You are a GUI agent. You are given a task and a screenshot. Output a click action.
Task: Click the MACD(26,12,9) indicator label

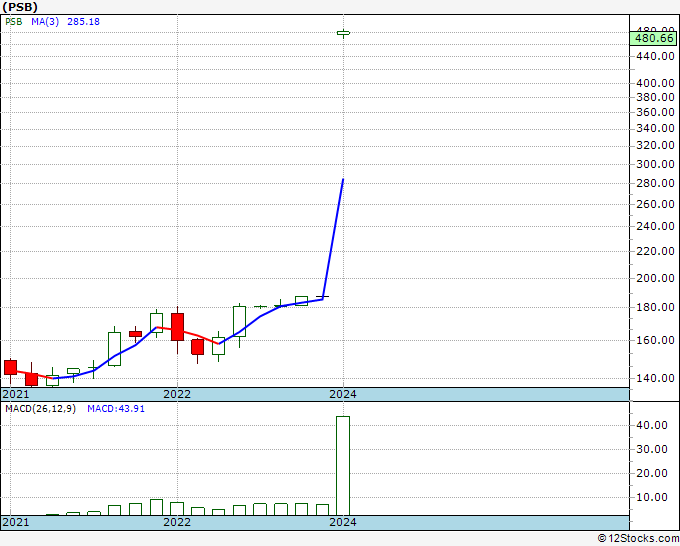coord(40,409)
